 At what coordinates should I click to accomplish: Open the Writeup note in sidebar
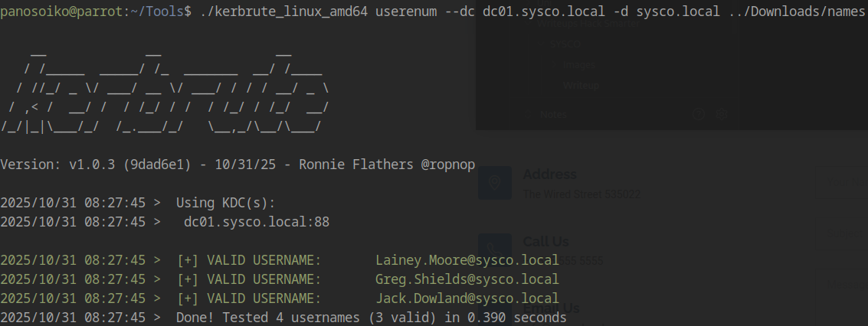581,86
